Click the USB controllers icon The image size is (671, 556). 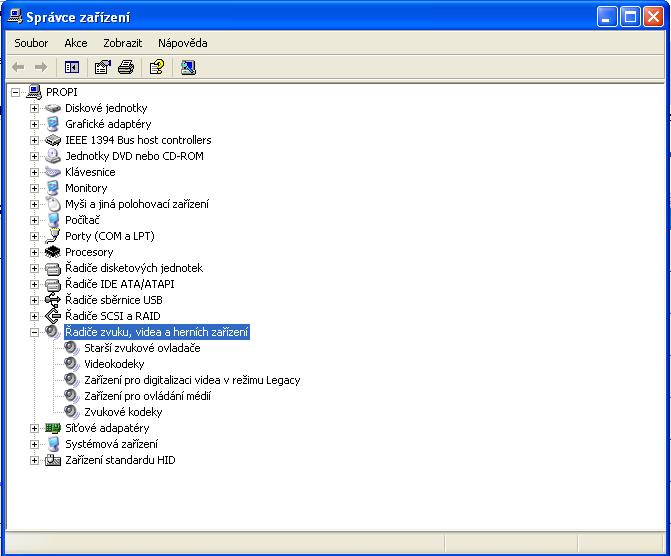click(53, 300)
